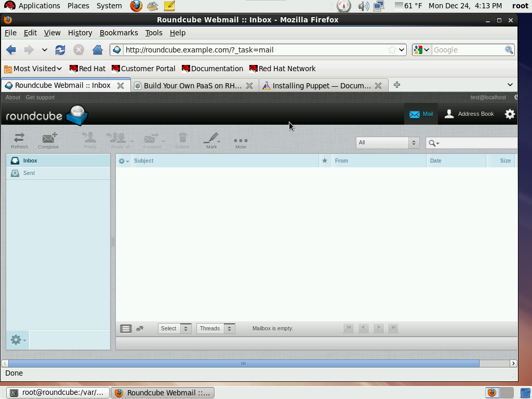Go to last page of messages
This screenshot has width=532, height=399.
point(393,328)
